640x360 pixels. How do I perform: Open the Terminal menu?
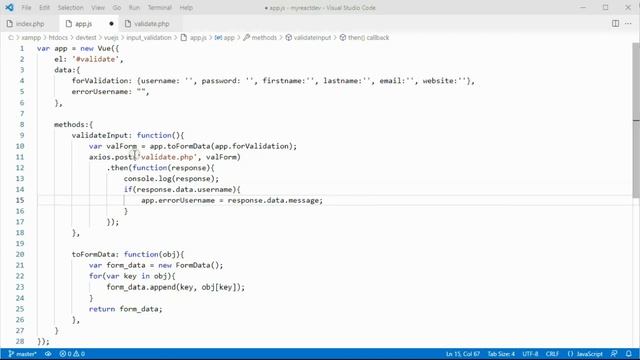click(x=160, y=8)
